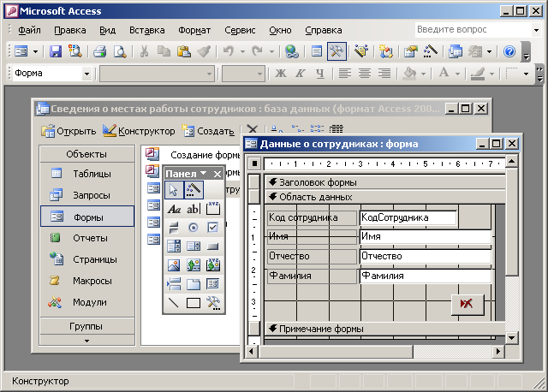Screen dimensions: 548x392
Task: Select the Image tool in the toolbox
Action: point(174,265)
